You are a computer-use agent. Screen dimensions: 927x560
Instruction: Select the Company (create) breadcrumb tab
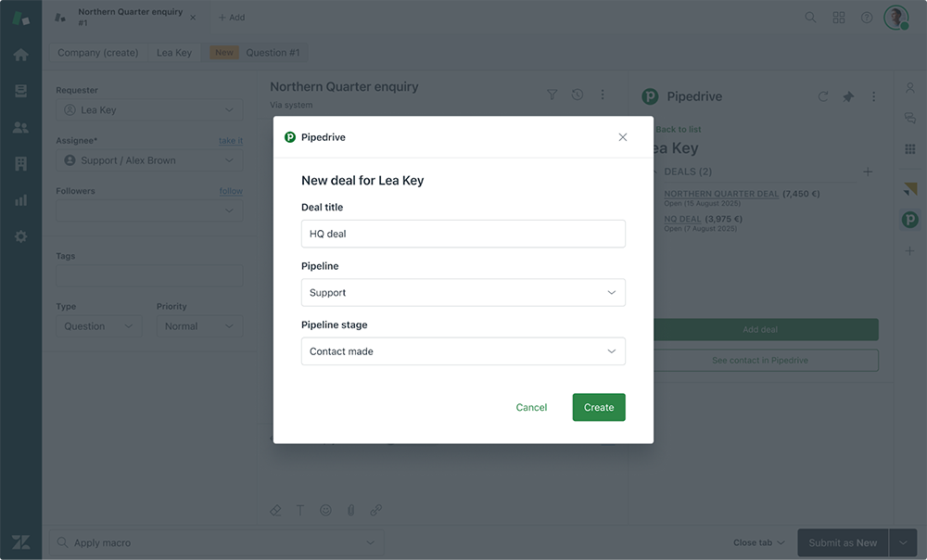click(98, 53)
